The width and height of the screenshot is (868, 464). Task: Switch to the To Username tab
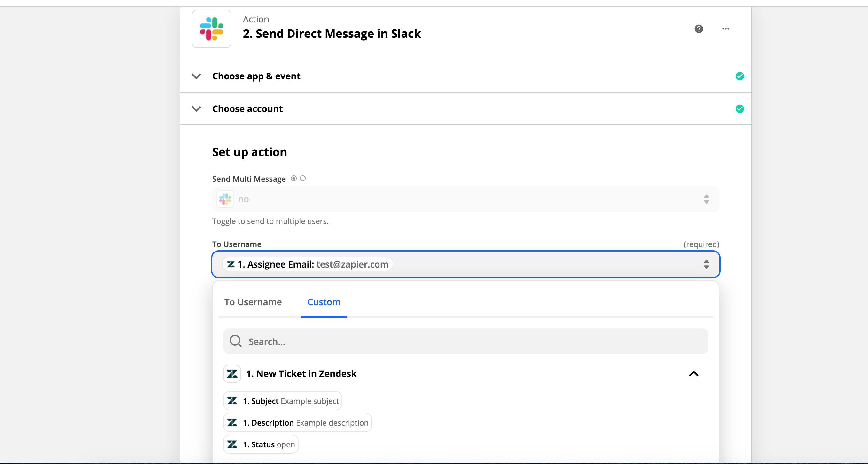253,302
